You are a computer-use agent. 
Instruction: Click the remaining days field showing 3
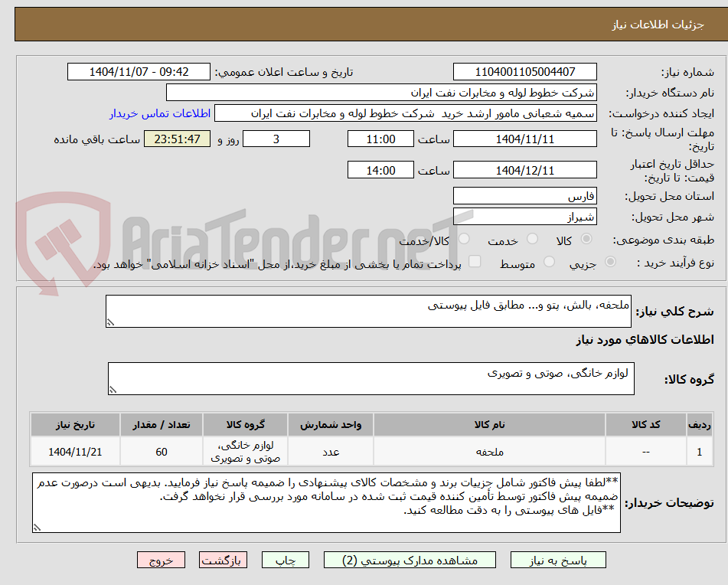click(x=276, y=139)
